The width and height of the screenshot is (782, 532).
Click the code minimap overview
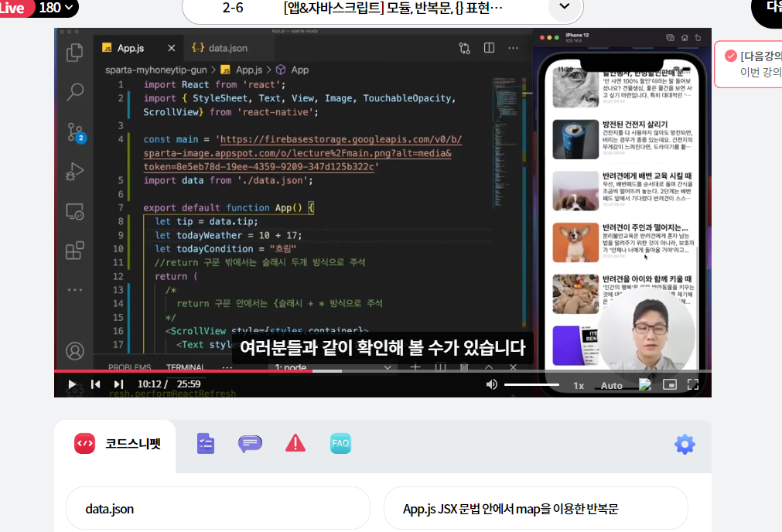pos(507,145)
